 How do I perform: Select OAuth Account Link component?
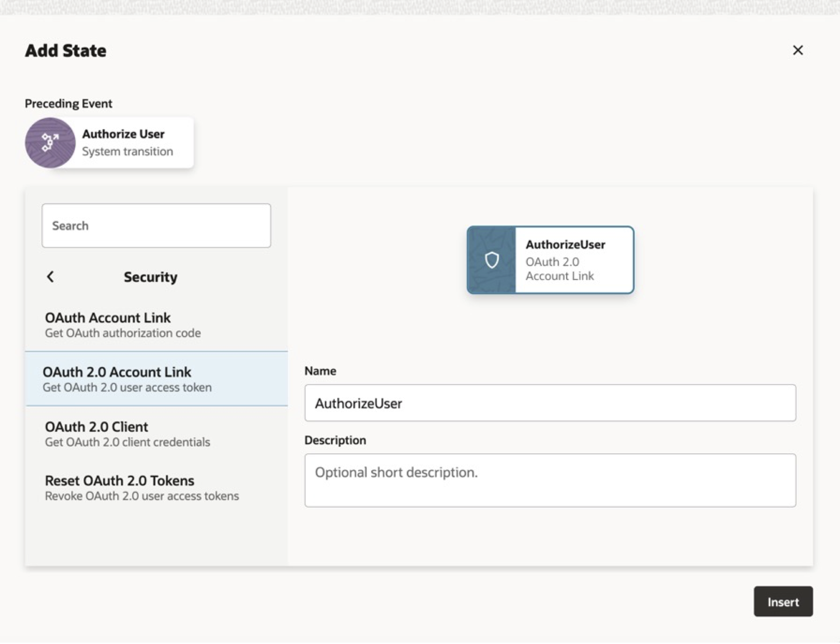click(108, 318)
